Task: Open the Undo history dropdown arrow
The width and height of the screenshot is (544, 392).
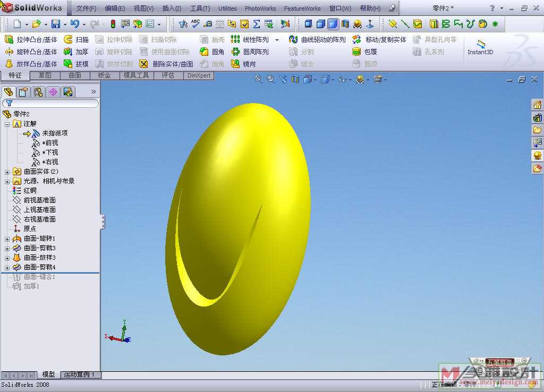Action: coord(84,24)
